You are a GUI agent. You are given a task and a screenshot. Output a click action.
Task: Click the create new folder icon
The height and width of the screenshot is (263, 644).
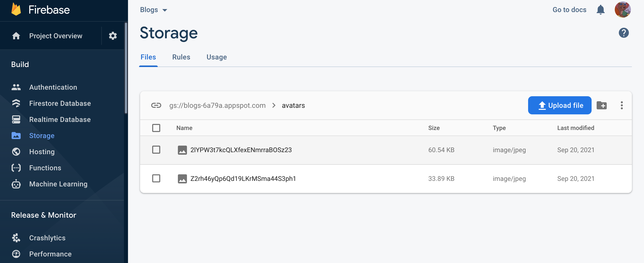(602, 105)
